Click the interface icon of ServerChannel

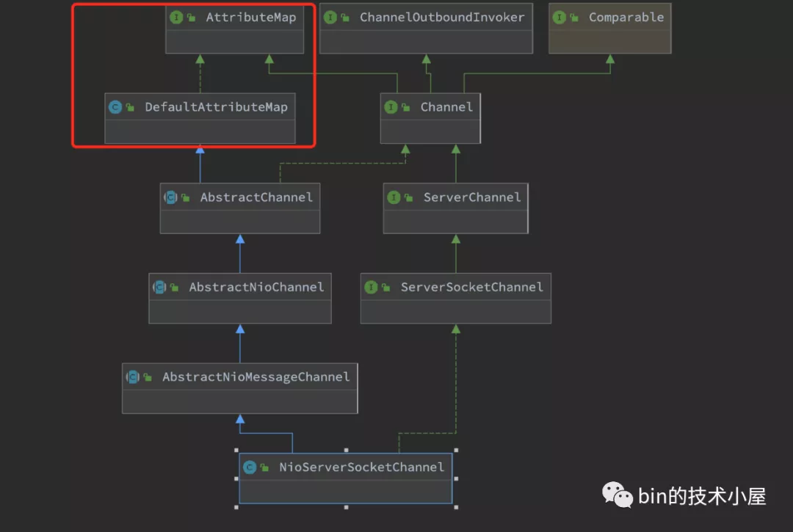click(x=394, y=197)
